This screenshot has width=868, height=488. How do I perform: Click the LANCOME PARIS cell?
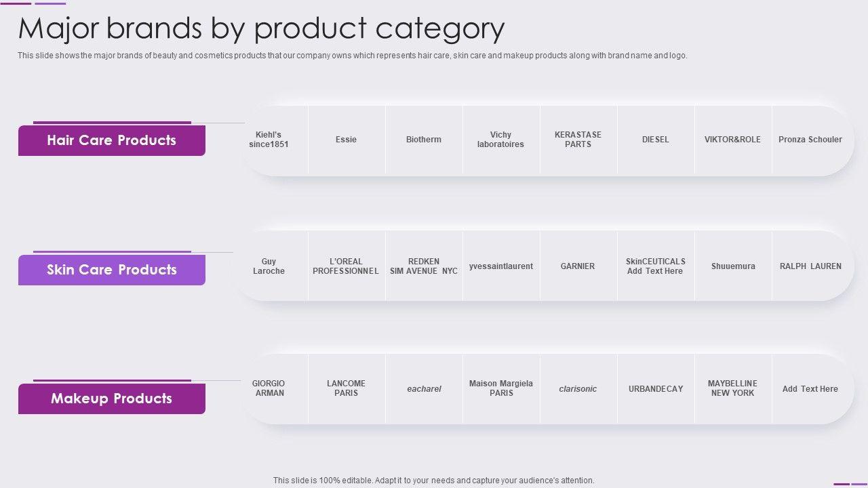click(x=346, y=388)
